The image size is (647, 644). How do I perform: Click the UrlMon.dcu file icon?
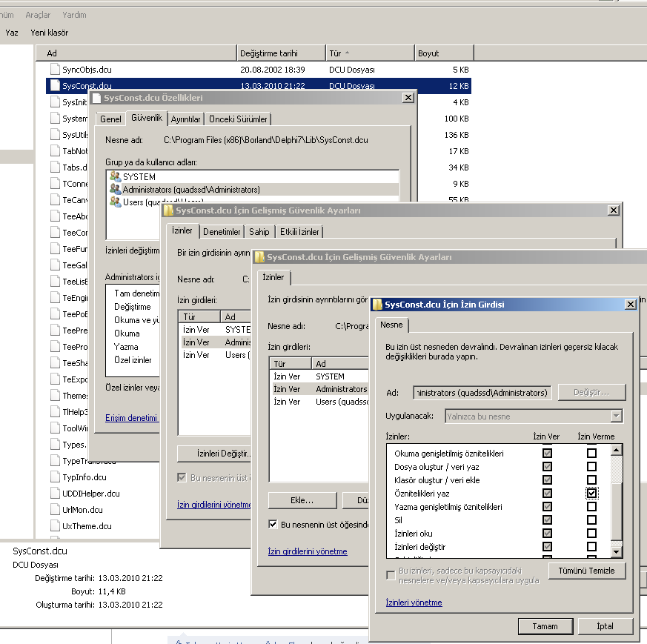point(55,510)
